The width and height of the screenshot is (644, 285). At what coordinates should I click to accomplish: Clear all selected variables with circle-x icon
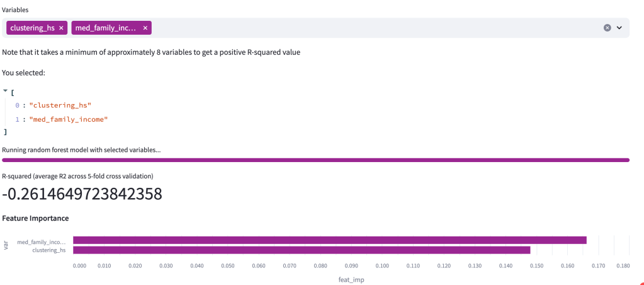[607, 28]
